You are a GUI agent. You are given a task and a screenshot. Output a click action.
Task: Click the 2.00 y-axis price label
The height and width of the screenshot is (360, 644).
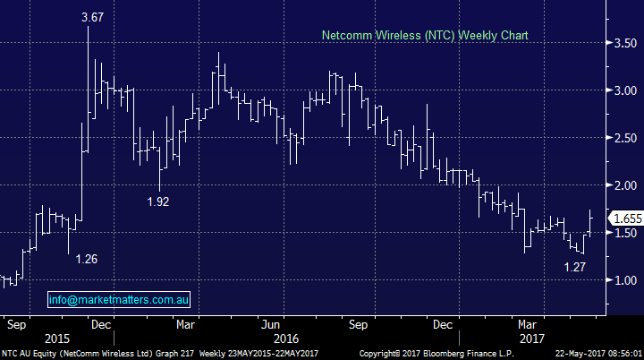[x=625, y=185]
